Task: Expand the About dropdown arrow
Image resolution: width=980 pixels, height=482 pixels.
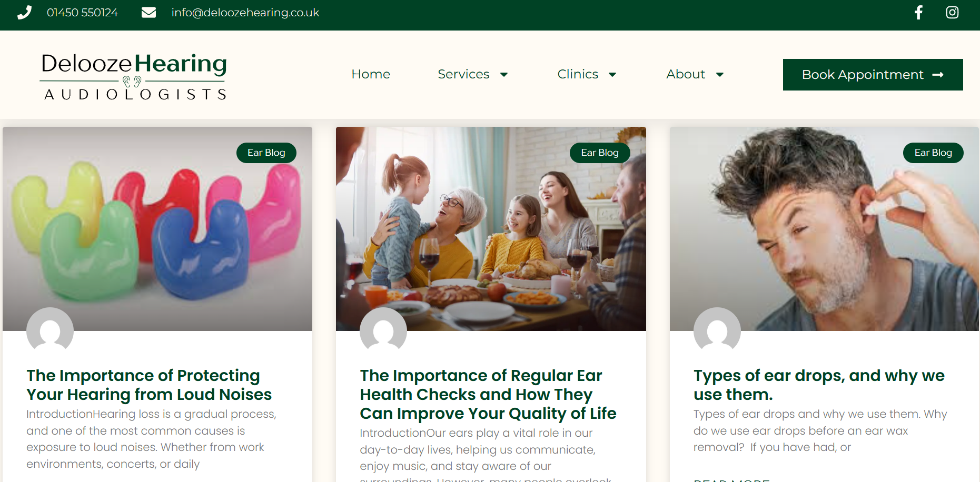Action: pyautogui.click(x=720, y=75)
